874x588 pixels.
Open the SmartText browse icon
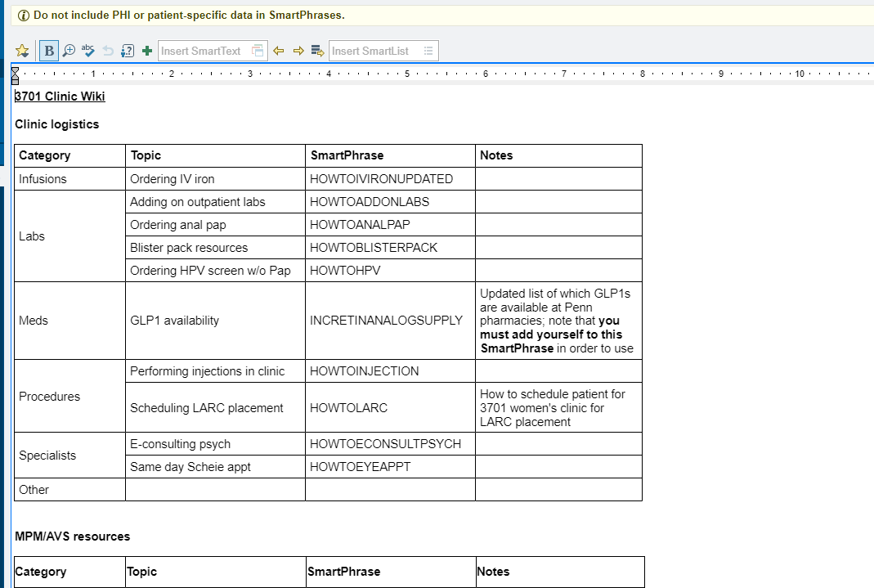[258, 51]
